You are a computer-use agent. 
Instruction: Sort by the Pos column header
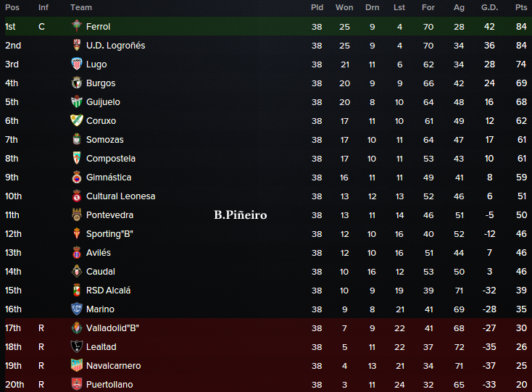12,7
